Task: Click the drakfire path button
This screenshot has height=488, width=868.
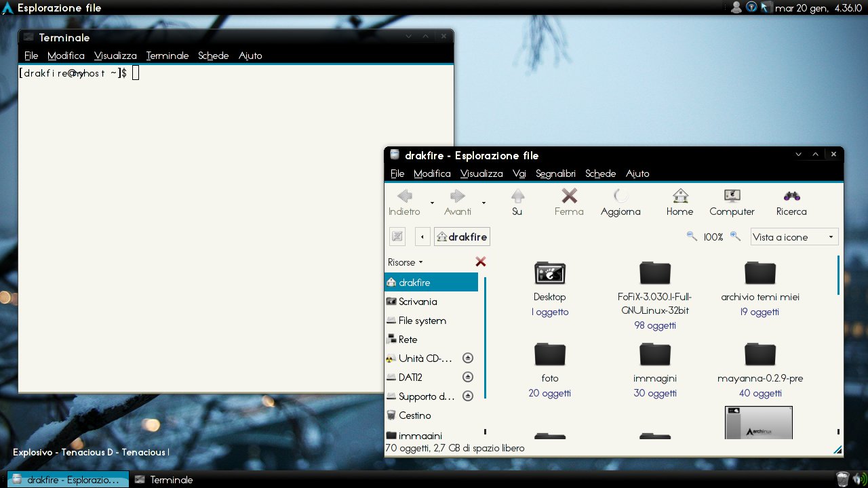Action: (462, 237)
